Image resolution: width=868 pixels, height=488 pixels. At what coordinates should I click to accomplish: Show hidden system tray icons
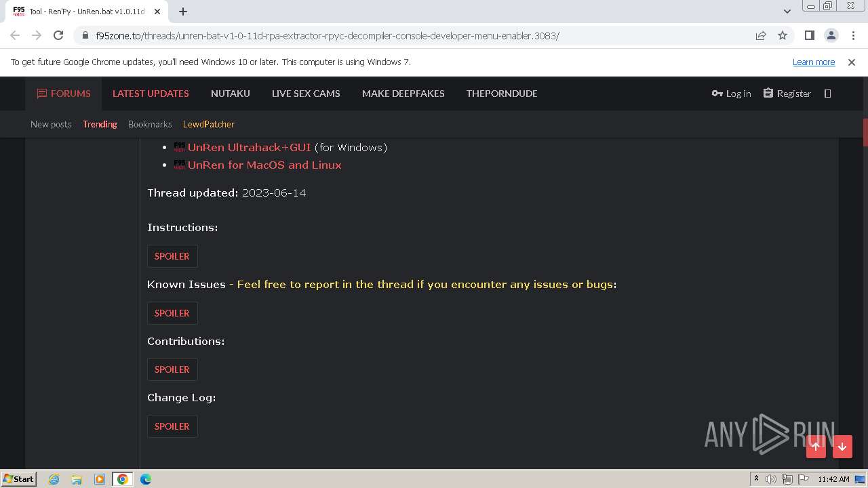click(x=756, y=479)
